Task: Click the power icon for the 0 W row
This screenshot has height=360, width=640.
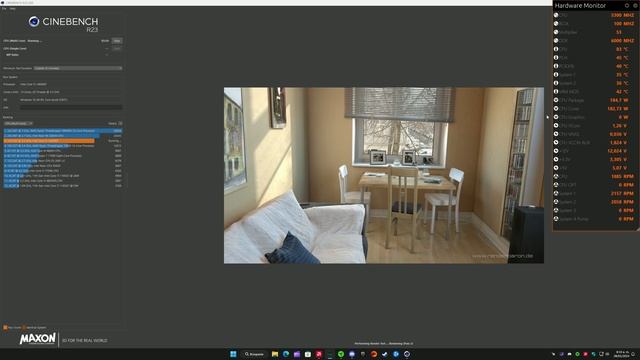Action: click(x=556, y=117)
